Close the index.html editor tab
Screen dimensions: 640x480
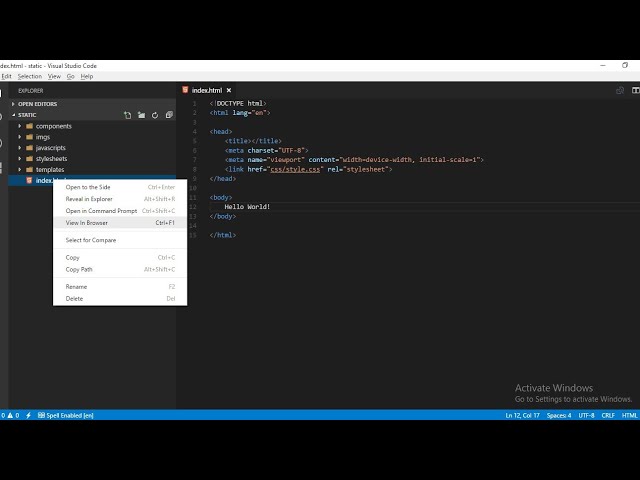tap(229, 90)
